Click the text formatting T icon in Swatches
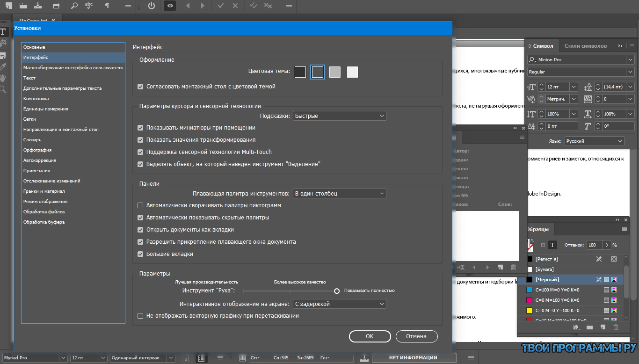 (x=552, y=245)
